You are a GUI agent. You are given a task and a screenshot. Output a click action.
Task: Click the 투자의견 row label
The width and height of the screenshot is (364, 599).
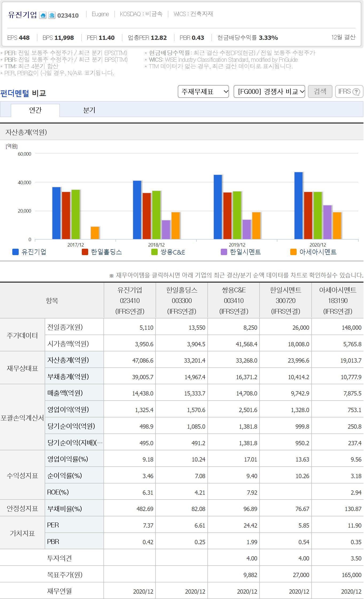click(x=59, y=558)
